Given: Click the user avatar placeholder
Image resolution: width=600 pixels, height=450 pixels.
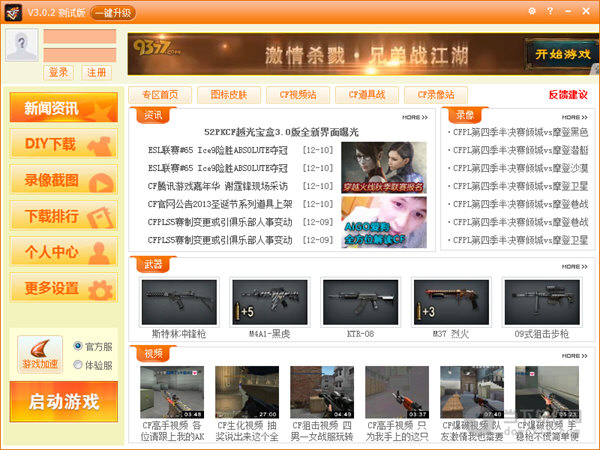Looking at the screenshot, I should pyautogui.click(x=22, y=45).
